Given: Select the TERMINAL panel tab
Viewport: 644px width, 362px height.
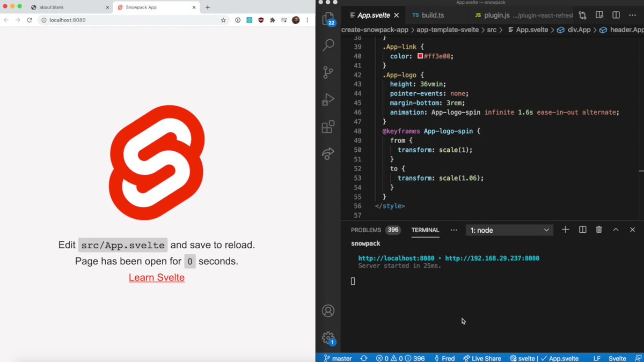Looking at the screenshot, I should click(x=425, y=230).
